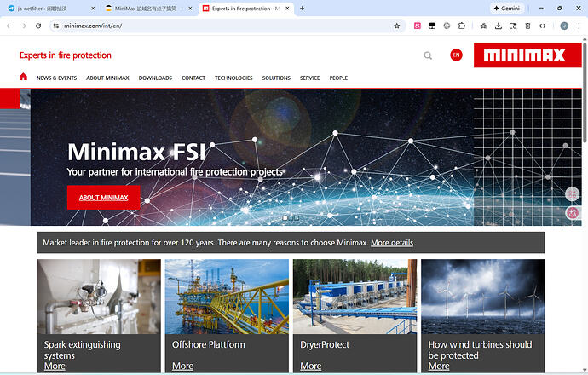Image resolution: width=588 pixels, height=375 pixels.
Task: Click the Minimax FSI headline
Action: [136, 152]
